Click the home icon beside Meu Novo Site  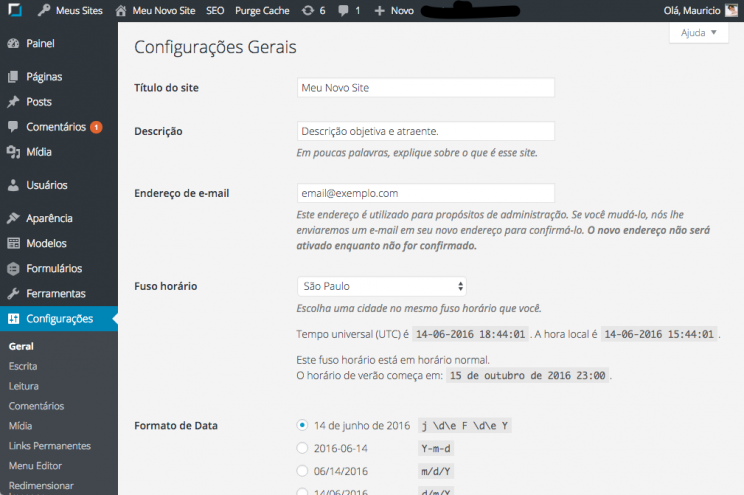121,10
